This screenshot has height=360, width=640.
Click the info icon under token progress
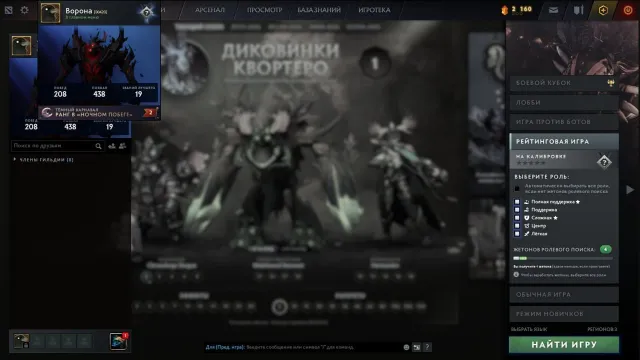pyautogui.click(x=516, y=275)
